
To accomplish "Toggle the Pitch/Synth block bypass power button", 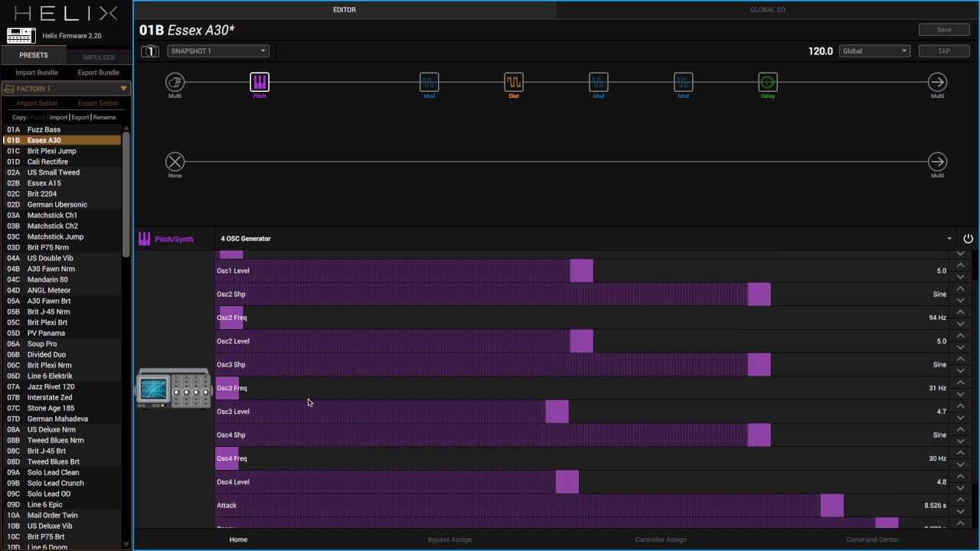I will click(x=968, y=239).
